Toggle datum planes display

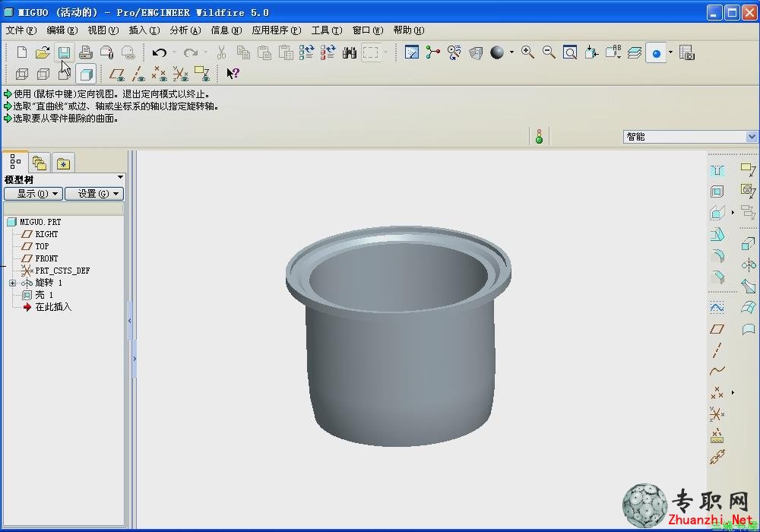pyautogui.click(x=117, y=74)
